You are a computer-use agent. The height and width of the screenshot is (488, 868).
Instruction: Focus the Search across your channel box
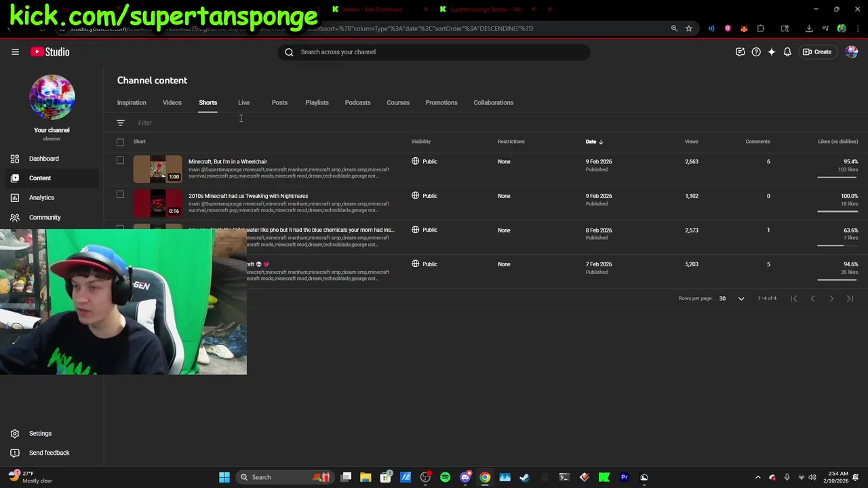pos(434,52)
